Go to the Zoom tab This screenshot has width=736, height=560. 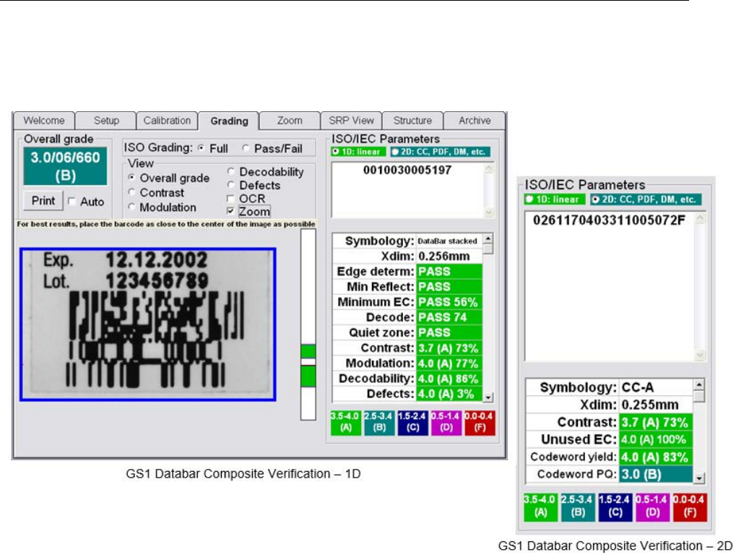pos(290,121)
